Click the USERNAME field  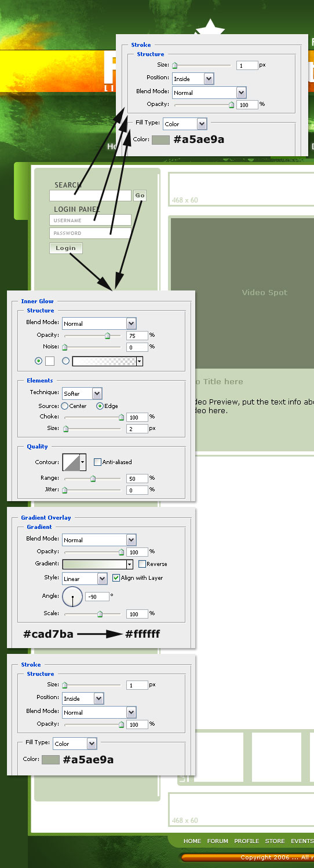pyautogui.click(x=90, y=220)
